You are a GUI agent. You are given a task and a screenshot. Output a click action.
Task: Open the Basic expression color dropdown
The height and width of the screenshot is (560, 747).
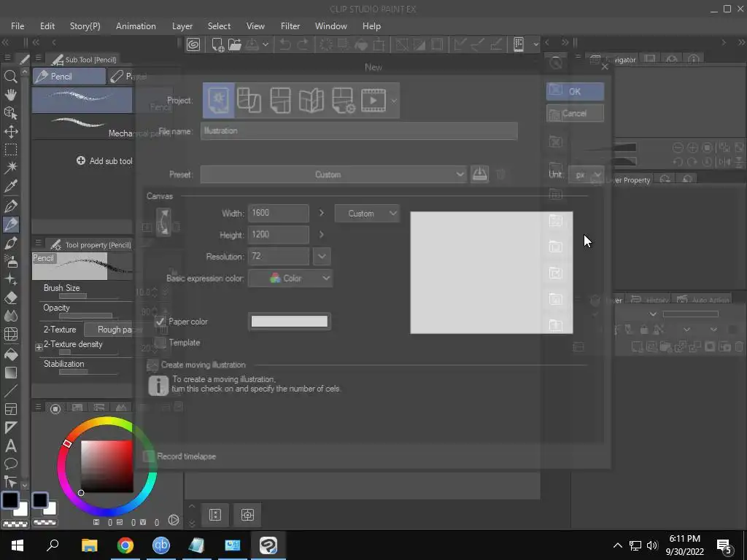(x=290, y=278)
